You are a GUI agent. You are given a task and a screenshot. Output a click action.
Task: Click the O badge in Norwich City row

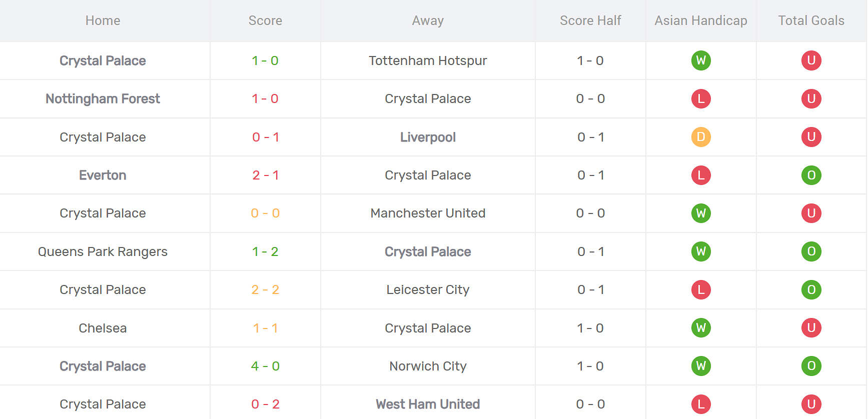[x=811, y=366]
